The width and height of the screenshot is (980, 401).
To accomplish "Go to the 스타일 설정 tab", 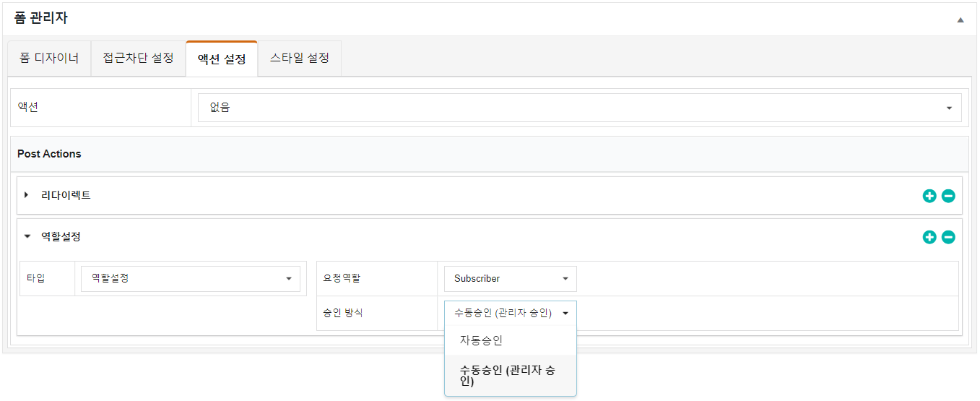I will point(300,59).
